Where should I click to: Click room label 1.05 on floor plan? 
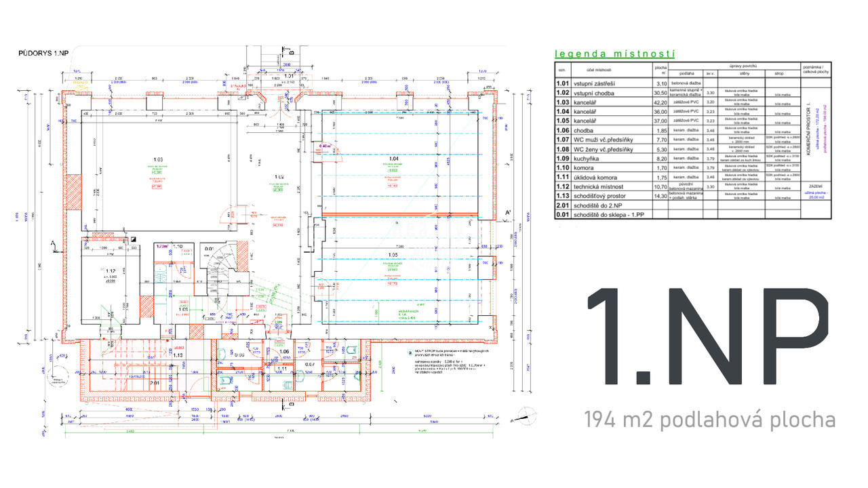click(393, 256)
